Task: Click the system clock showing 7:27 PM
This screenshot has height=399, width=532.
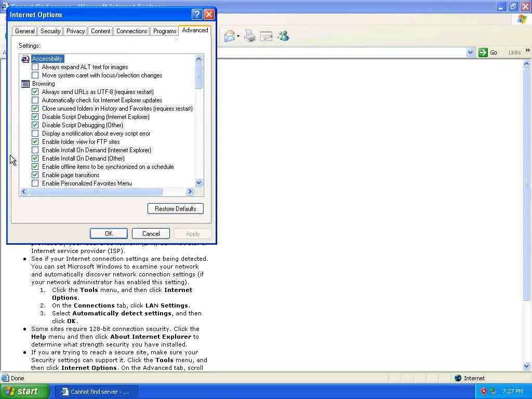Action: pos(513,392)
